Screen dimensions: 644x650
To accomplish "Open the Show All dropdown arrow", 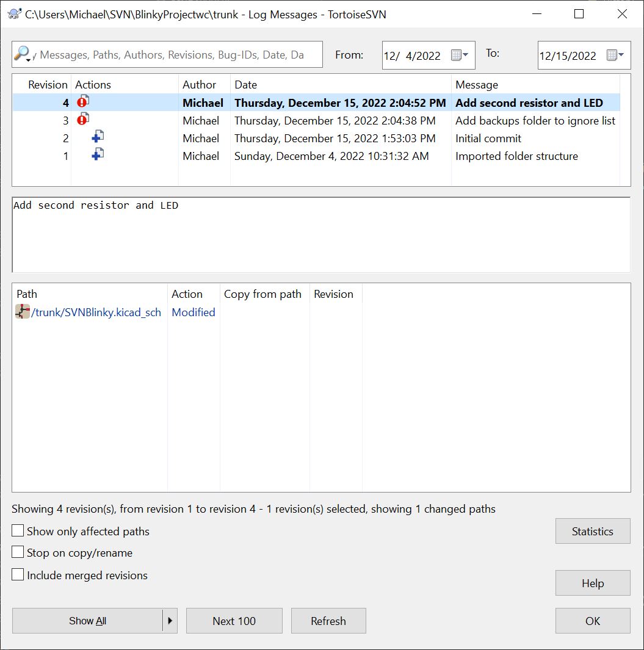I will [170, 621].
